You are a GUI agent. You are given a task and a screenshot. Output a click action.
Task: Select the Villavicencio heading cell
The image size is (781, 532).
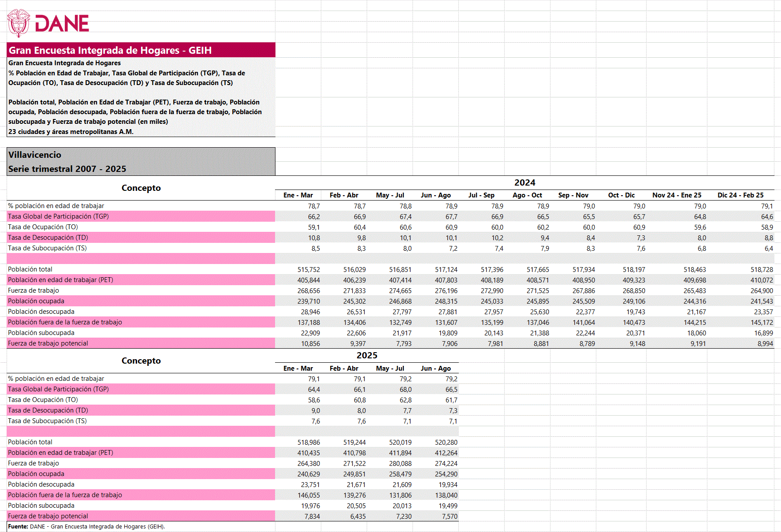pos(35,155)
